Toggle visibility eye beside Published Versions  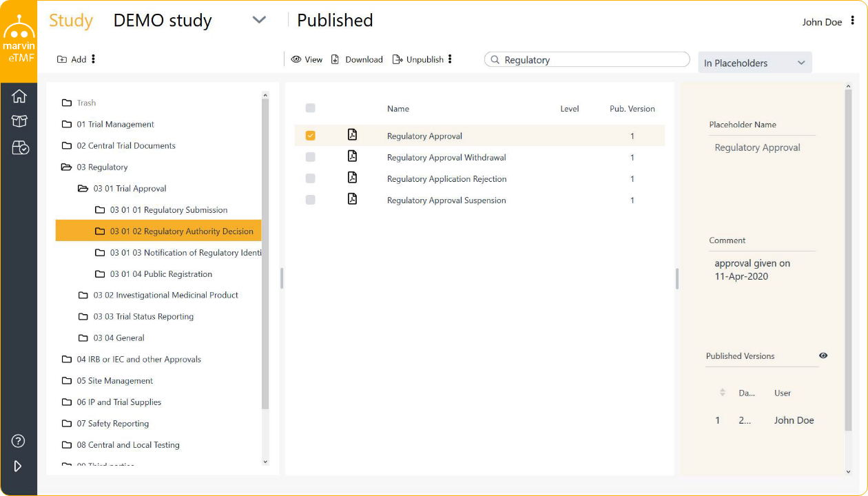pos(823,355)
